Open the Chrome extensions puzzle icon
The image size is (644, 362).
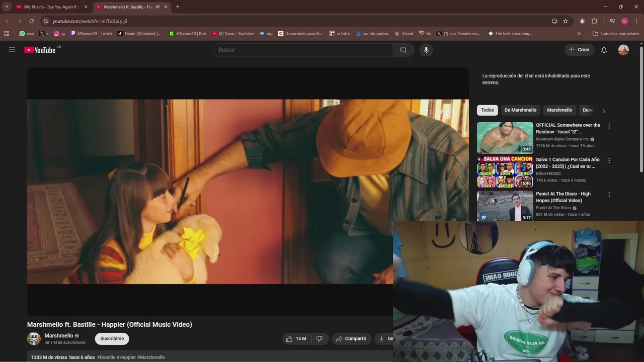tap(594, 21)
